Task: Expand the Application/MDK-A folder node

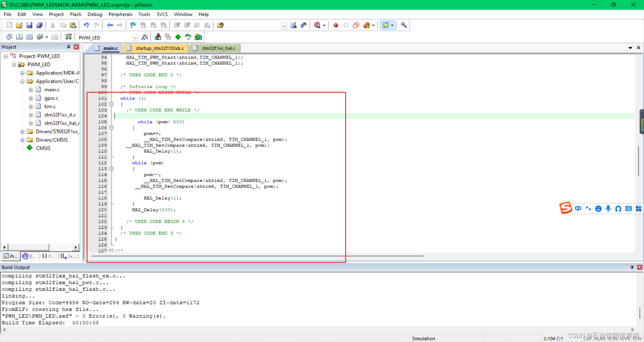Action: [22, 73]
